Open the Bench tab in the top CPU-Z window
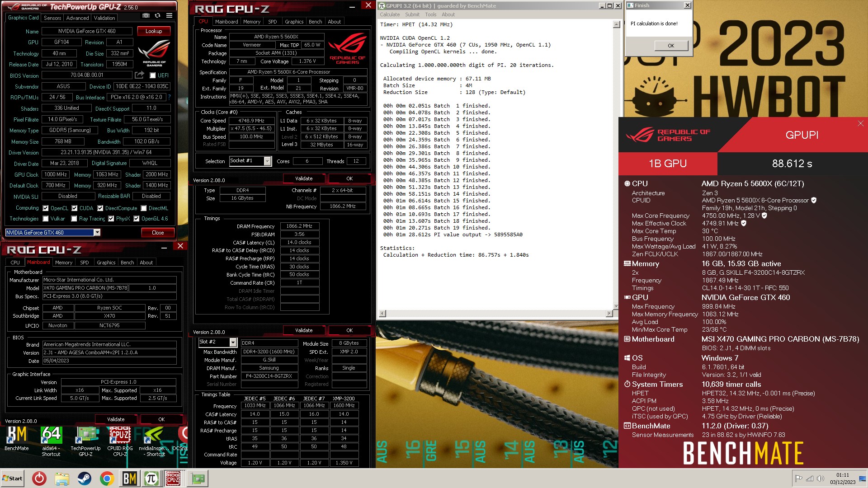 [x=315, y=22]
